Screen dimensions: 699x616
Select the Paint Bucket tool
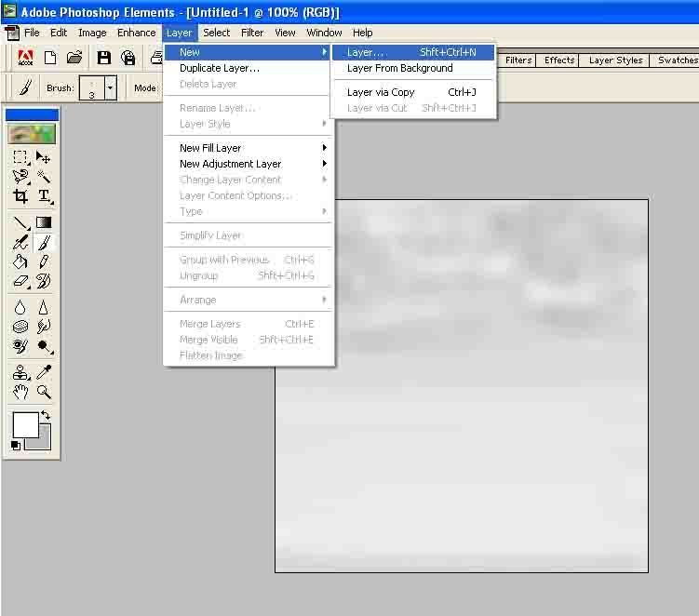[21, 262]
